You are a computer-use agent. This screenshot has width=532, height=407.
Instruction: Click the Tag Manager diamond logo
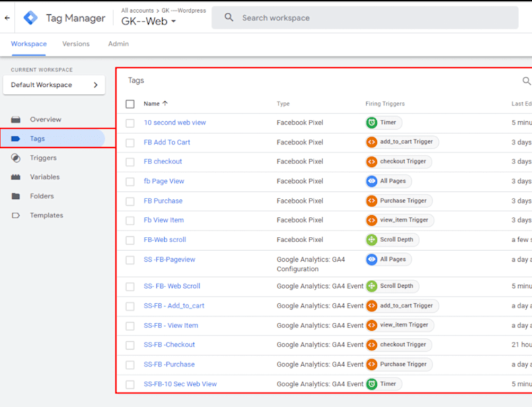click(x=31, y=18)
